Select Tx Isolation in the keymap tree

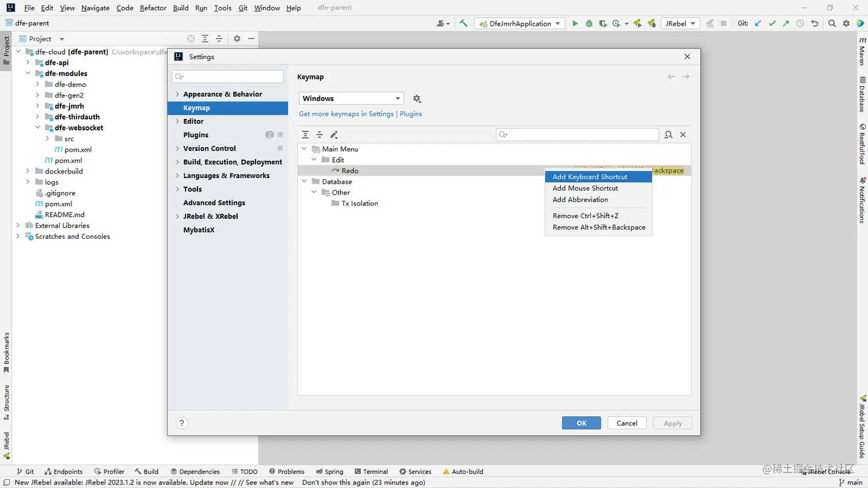point(359,203)
